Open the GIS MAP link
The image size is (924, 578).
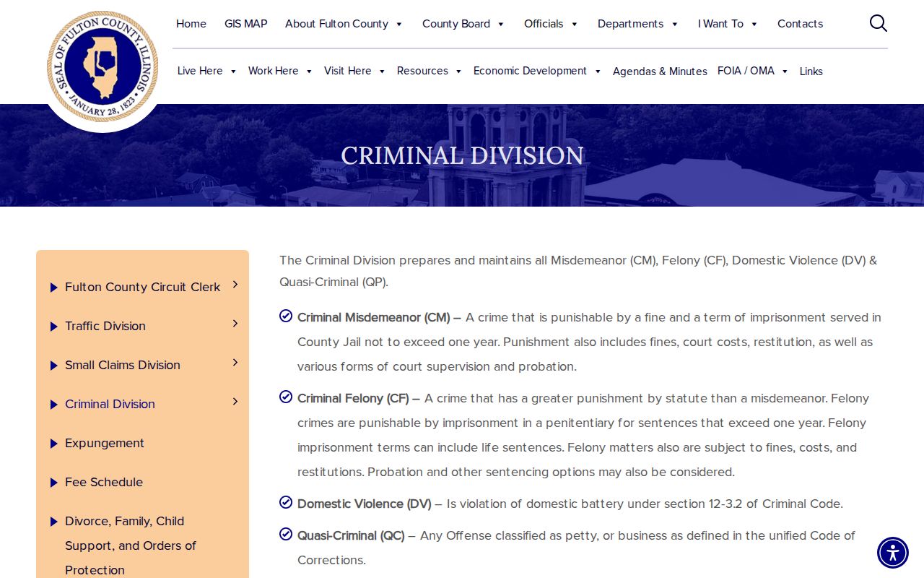click(x=246, y=24)
